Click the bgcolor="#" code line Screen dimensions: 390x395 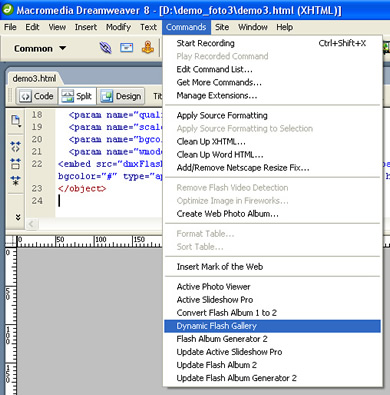[x=110, y=176]
